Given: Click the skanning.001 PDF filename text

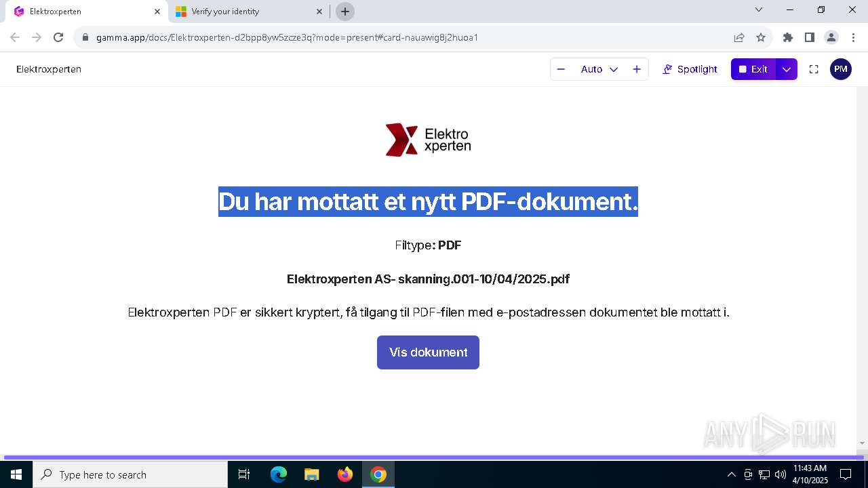Looking at the screenshot, I should coord(428,279).
